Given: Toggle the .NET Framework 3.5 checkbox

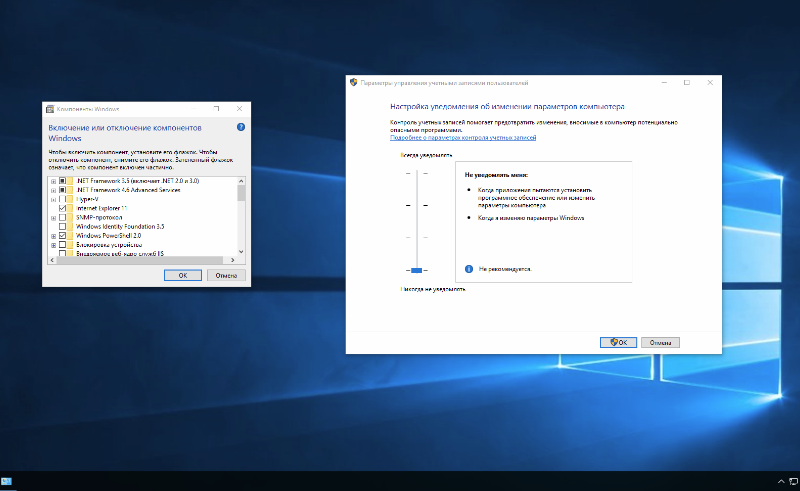Looking at the screenshot, I should [62, 181].
